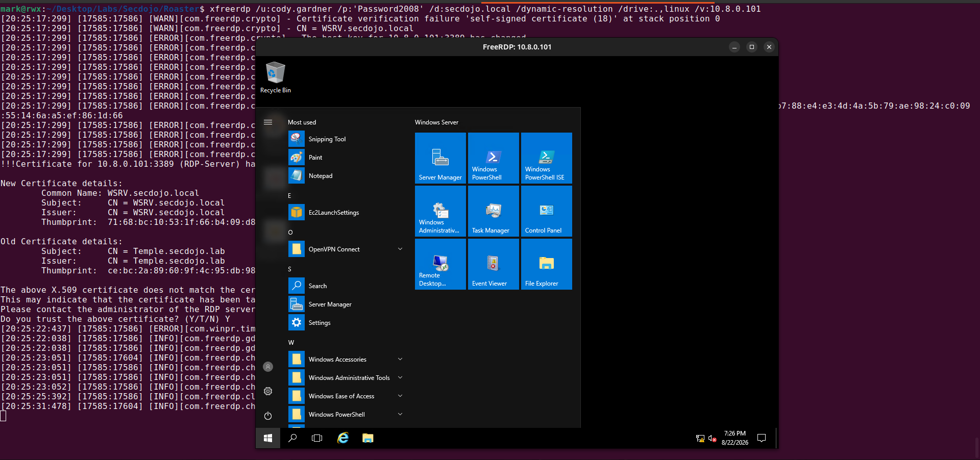Launch the Remote Desktop Connection tile
The width and height of the screenshot is (980, 460).
point(440,264)
